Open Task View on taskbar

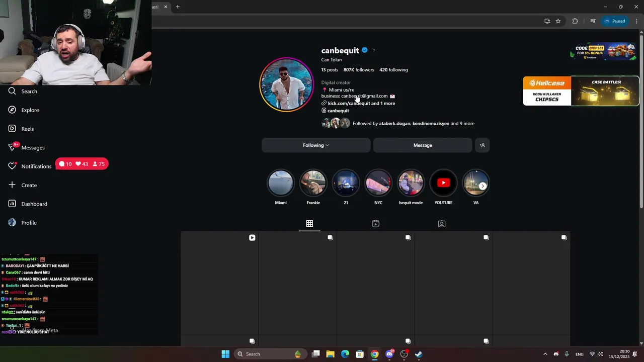pos(315,354)
